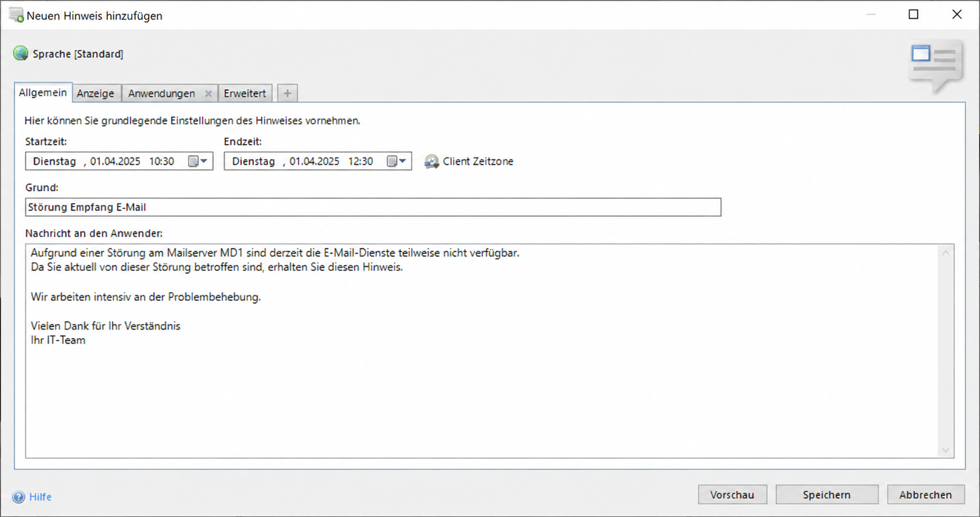The image size is (980, 517).
Task: Open the Erweitert tab
Action: 245,93
